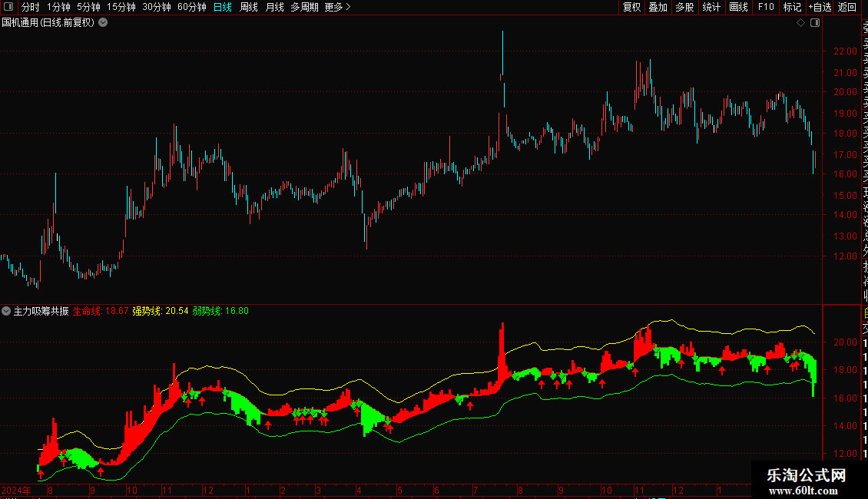This screenshot has height=499, width=868.
Task: Click 标记 mark button
Action: point(792,7)
